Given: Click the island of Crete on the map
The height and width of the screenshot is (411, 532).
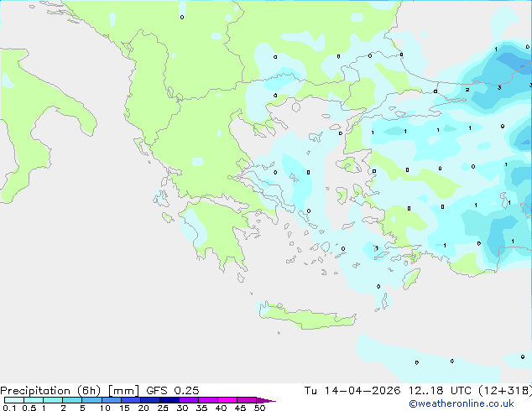Looking at the screenshot, I should [x=307, y=317].
